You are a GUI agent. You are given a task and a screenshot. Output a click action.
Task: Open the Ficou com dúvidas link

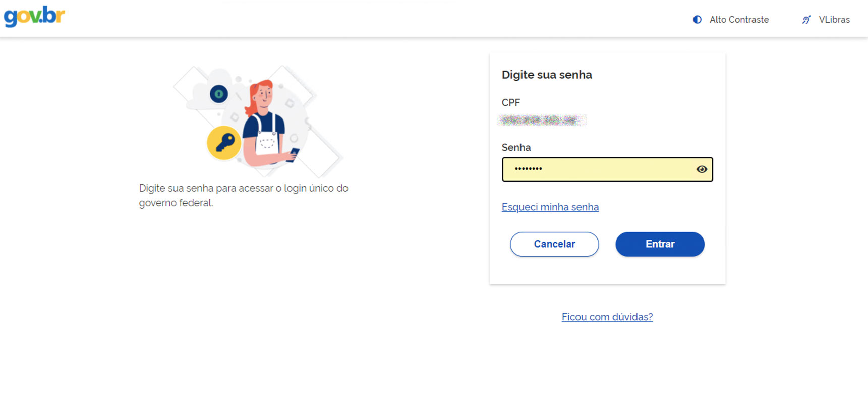click(x=607, y=317)
